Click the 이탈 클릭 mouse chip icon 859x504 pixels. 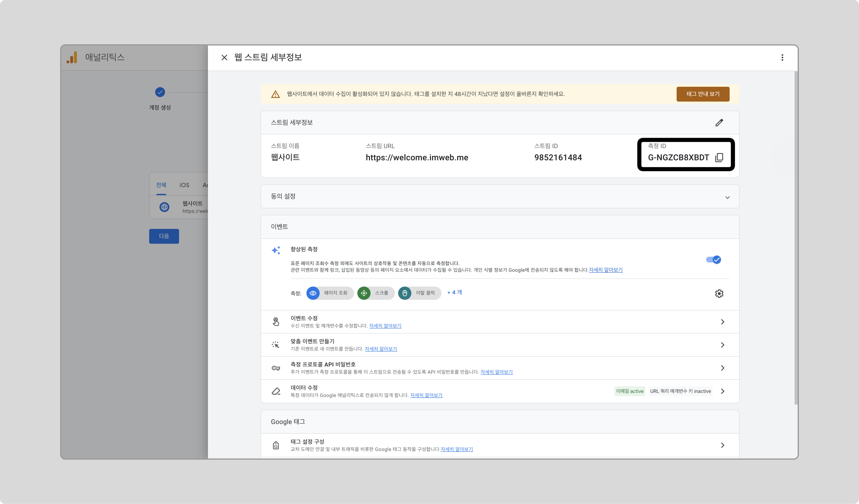pos(404,293)
